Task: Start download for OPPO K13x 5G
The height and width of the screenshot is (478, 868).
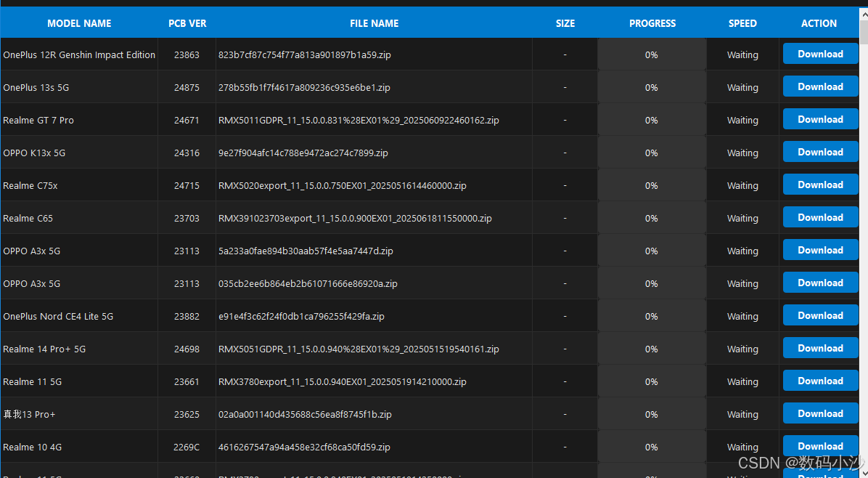Action: pyautogui.click(x=820, y=153)
